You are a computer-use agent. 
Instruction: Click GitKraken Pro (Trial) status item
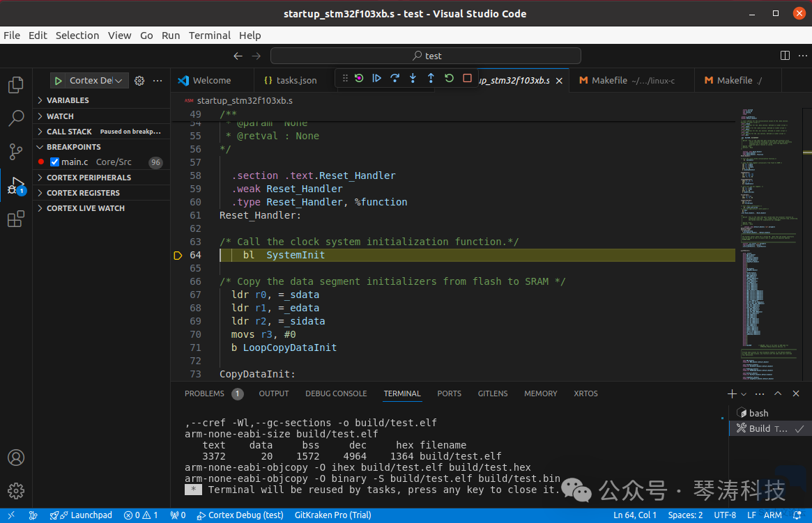point(333,515)
